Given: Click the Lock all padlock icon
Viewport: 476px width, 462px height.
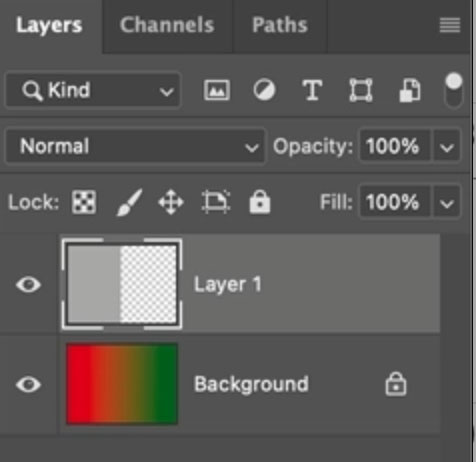Looking at the screenshot, I should [x=260, y=202].
